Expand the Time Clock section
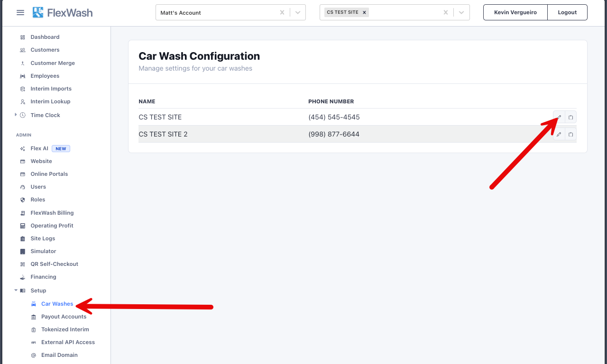The width and height of the screenshot is (607, 364). pos(16,115)
